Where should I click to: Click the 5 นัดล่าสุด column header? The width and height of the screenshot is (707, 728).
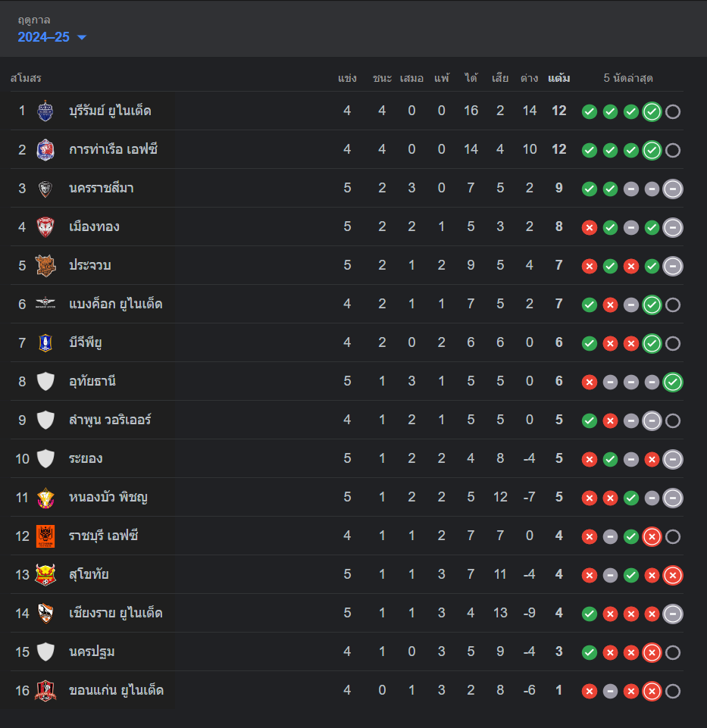628,78
